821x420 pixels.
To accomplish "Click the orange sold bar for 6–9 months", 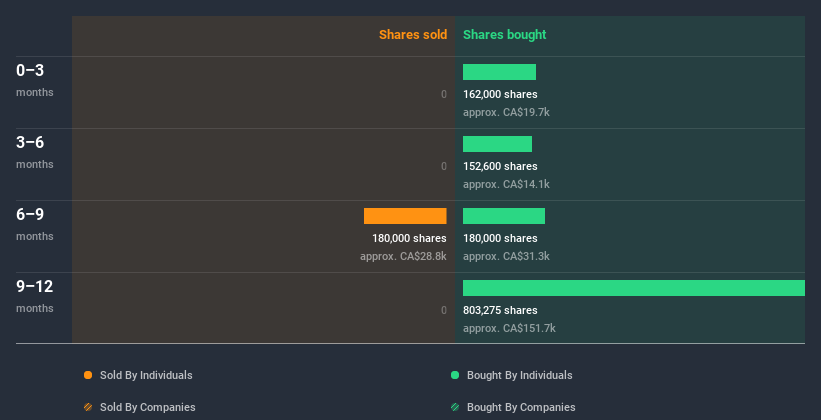I will point(405,216).
